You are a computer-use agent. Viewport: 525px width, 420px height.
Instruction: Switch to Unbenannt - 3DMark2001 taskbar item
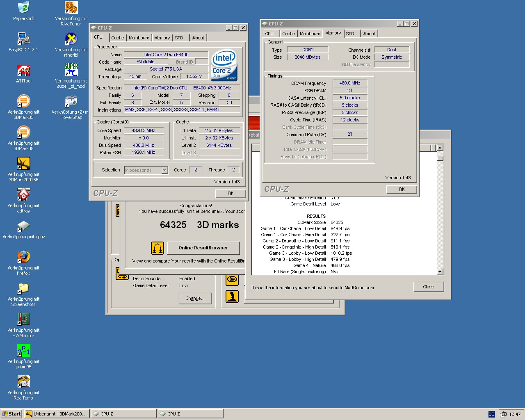[57, 414]
